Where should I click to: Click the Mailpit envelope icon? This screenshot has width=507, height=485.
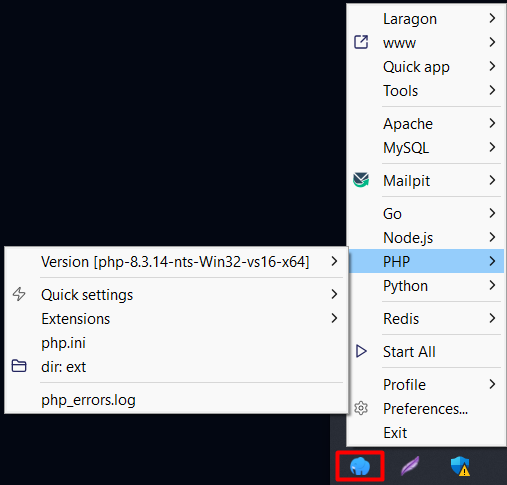pyautogui.click(x=361, y=180)
